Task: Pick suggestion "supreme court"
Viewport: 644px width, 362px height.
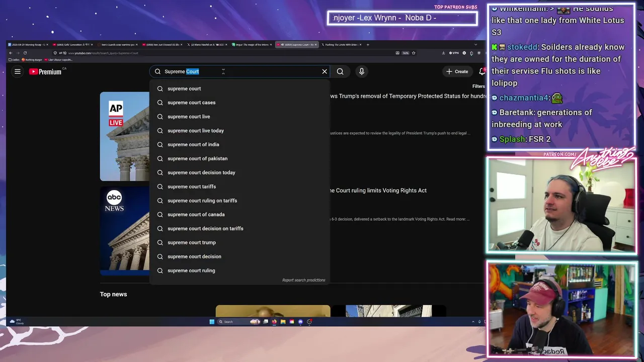Action: click(x=239, y=88)
